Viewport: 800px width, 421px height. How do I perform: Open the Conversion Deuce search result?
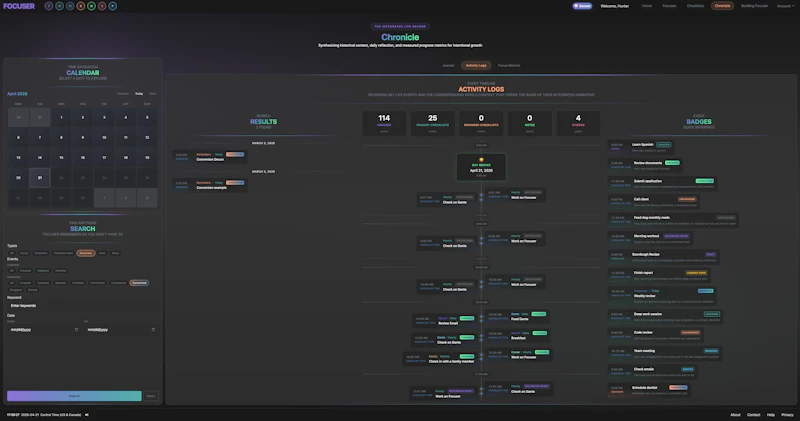[210, 157]
